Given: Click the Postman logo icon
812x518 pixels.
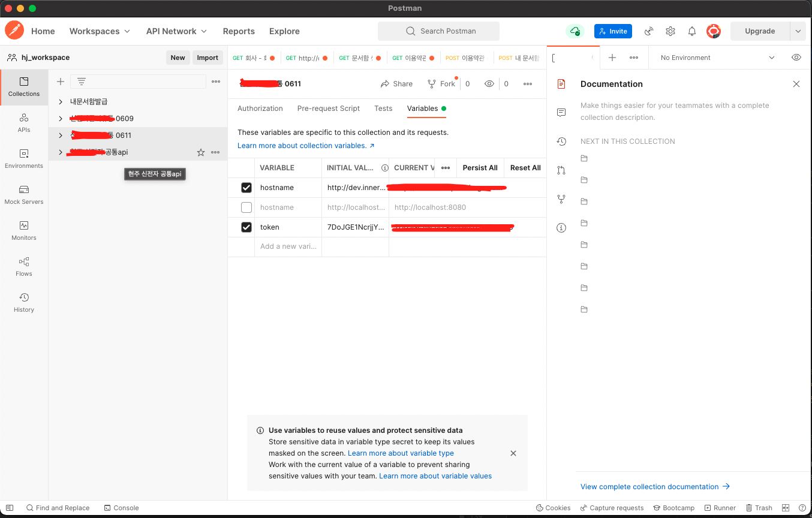Looking at the screenshot, I should coord(14,31).
